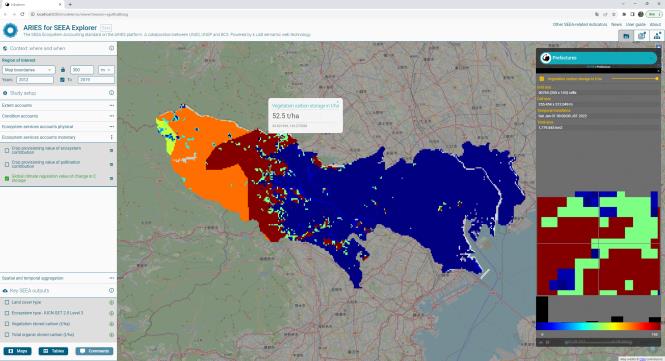Viewport: 665px width, 361px height.
Task: Open Other SEEA-related indicators menu item
Action: 579,25
